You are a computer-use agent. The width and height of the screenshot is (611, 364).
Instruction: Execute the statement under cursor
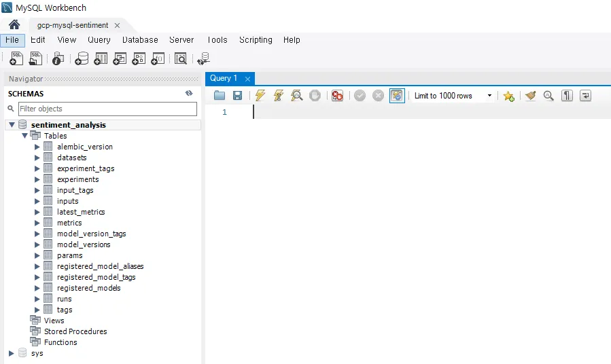coord(278,95)
